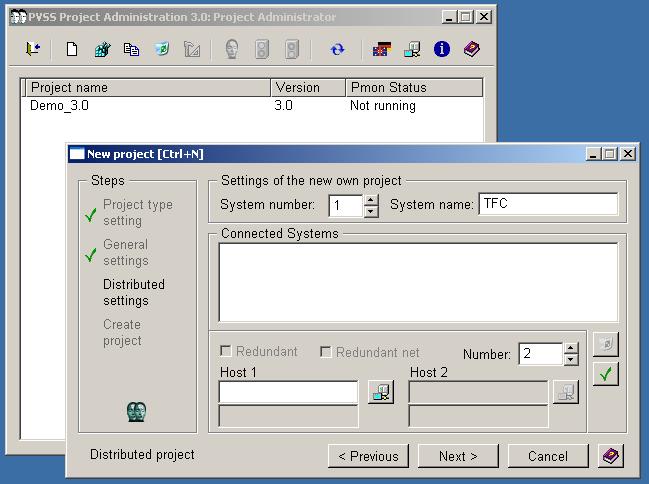The width and height of the screenshot is (649, 484).
Task: Click the Number value input field
Action: coord(541,354)
